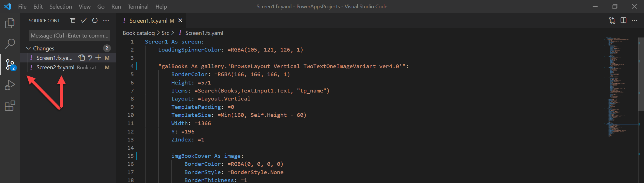Split the editor to the right
Viewport: 644px width, 183px height.
click(623, 20)
